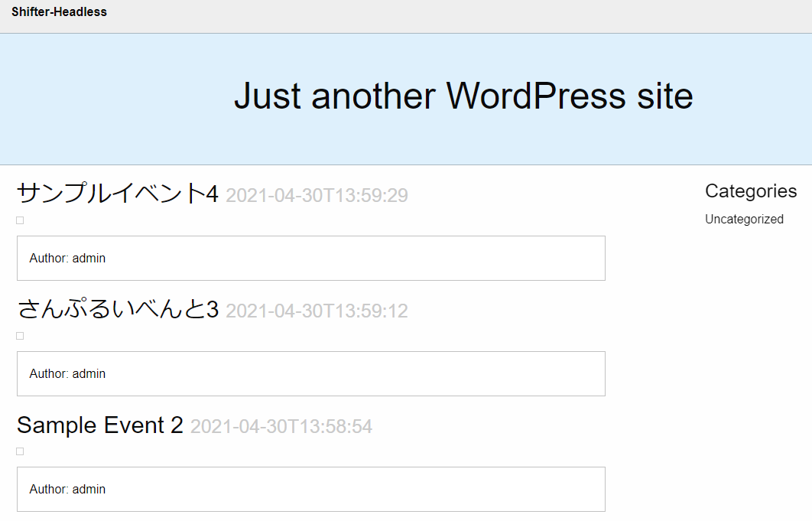
Task: Click date 2021-04-30T13:59:29 next to first post
Action: coord(317,195)
